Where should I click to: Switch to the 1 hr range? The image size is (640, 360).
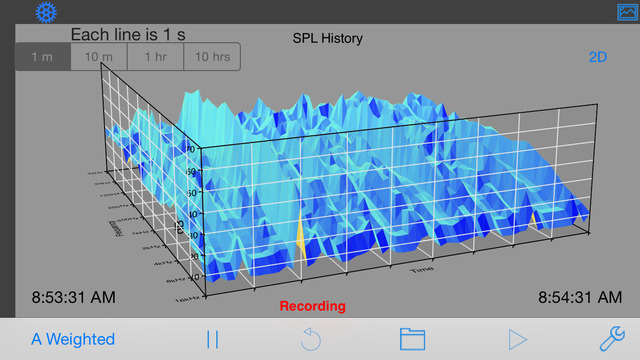pos(156,57)
